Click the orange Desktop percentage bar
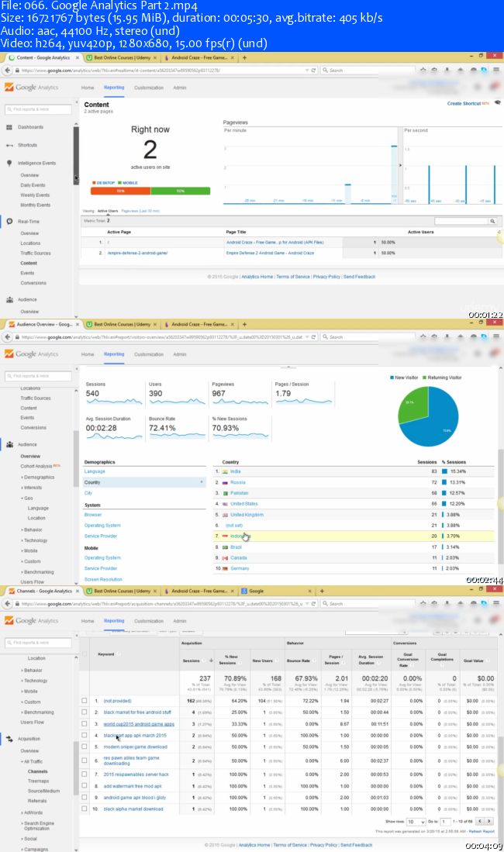Viewport: 504px width, 852px height. (x=121, y=191)
